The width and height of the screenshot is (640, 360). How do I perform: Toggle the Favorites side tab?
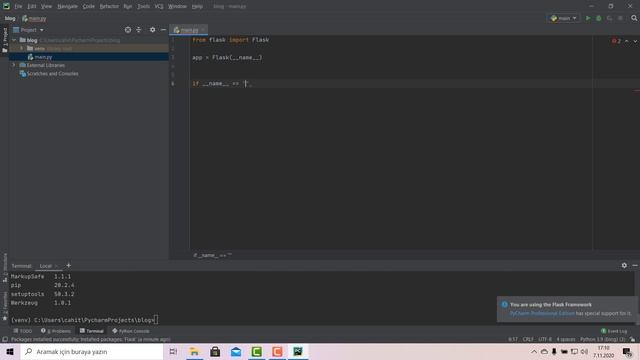coord(4,306)
